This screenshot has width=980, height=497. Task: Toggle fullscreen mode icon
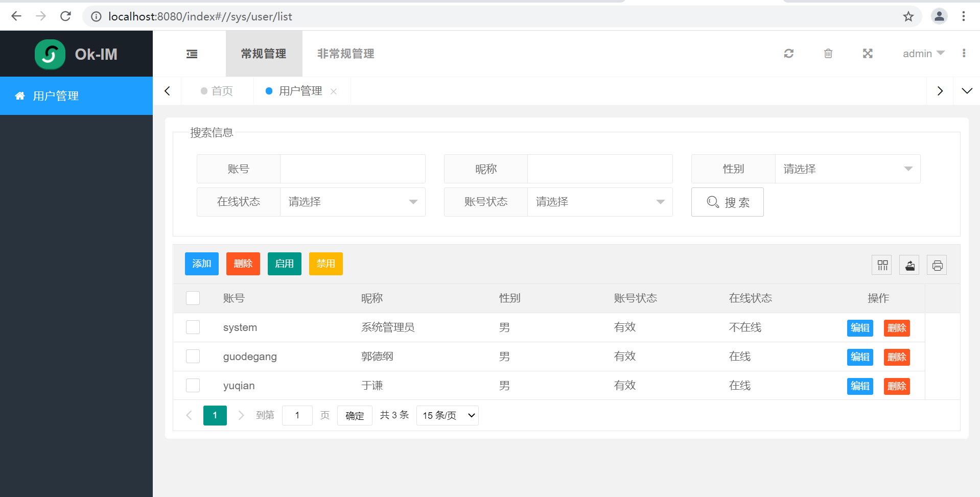[x=868, y=54]
